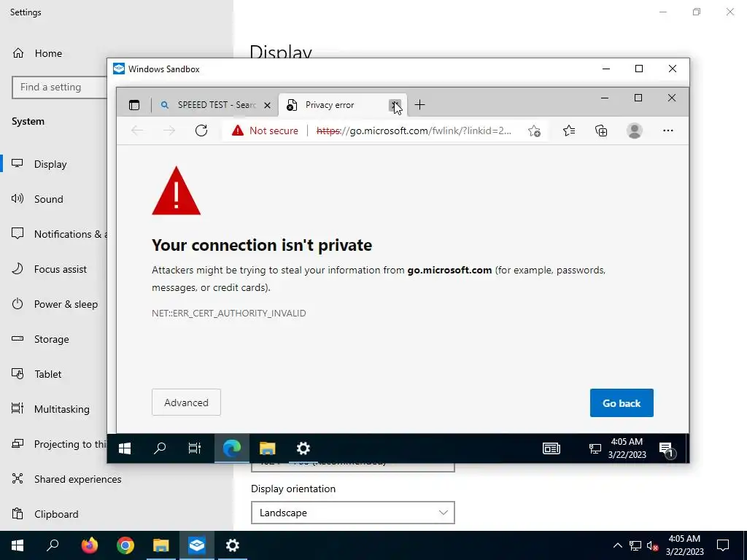Close the Privacy error tab
The width and height of the screenshot is (747, 560).
395,105
